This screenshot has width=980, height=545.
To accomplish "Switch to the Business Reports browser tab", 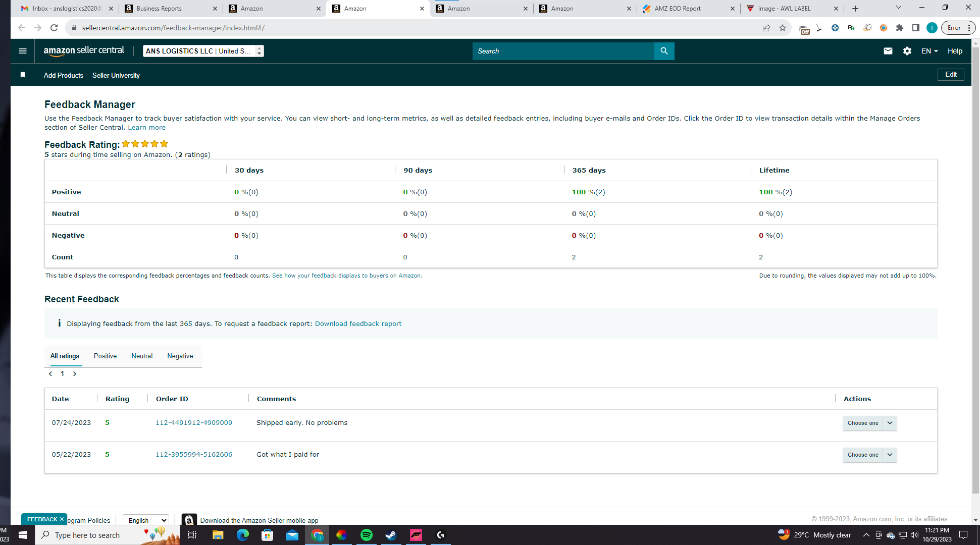I will [x=171, y=9].
